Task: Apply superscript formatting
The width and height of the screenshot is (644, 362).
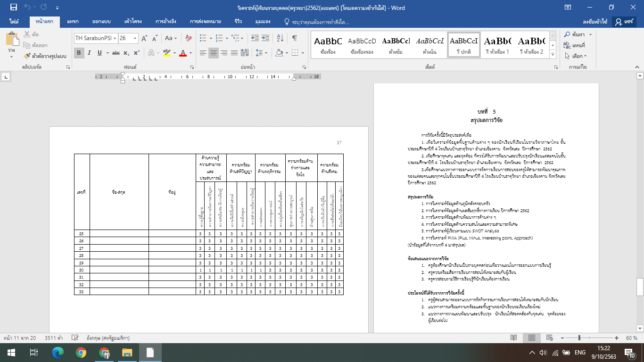Action: pyautogui.click(x=137, y=53)
